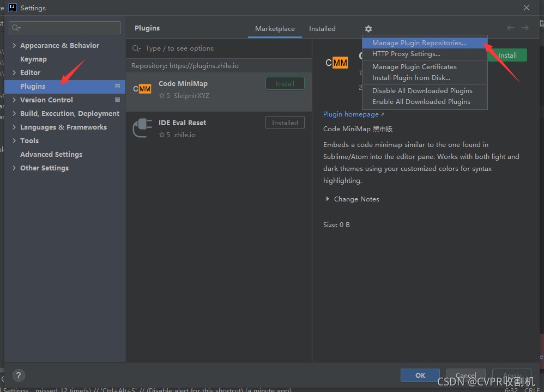Confirm settings with the OK button
Screen dimensions: 544x392
420,375
